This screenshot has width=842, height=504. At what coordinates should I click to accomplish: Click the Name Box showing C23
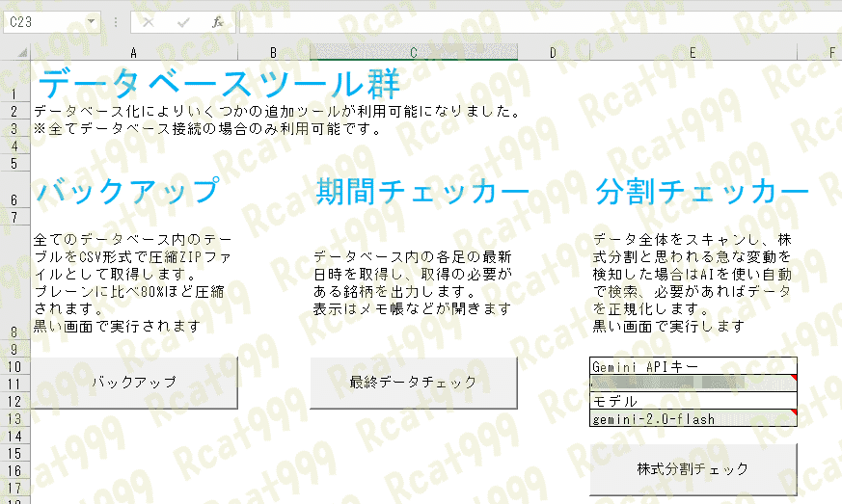pos(44,22)
